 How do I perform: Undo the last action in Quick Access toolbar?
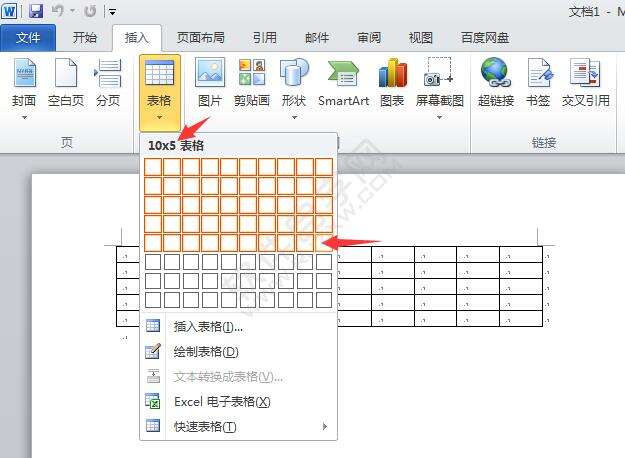pos(58,11)
